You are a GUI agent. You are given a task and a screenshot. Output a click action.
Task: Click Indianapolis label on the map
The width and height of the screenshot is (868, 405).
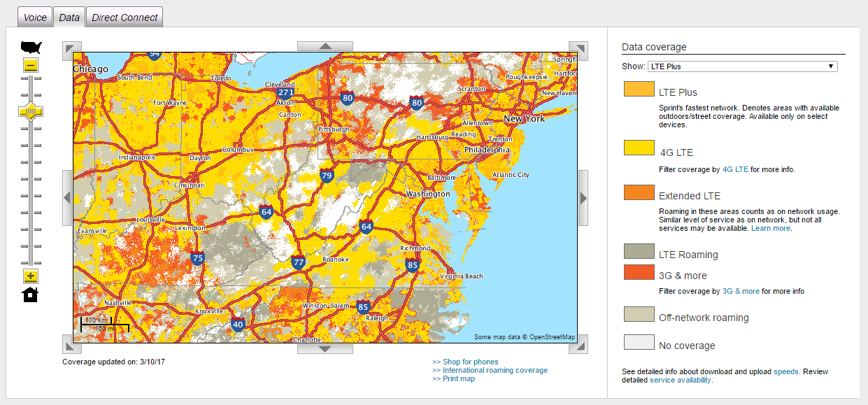138,158
